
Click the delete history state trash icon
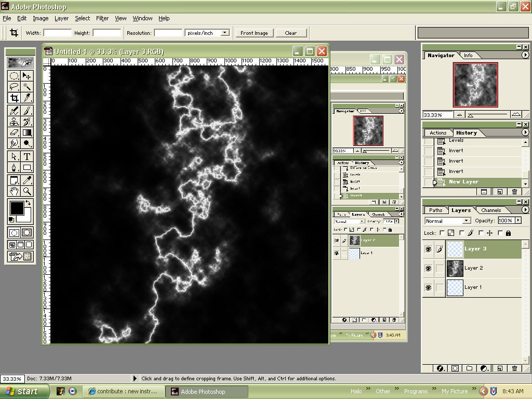[515, 192]
